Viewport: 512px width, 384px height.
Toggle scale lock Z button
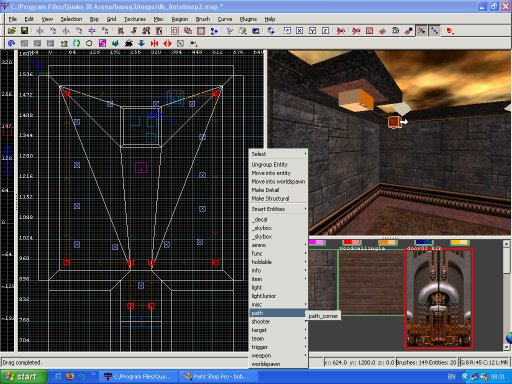pyautogui.click(x=326, y=31)
